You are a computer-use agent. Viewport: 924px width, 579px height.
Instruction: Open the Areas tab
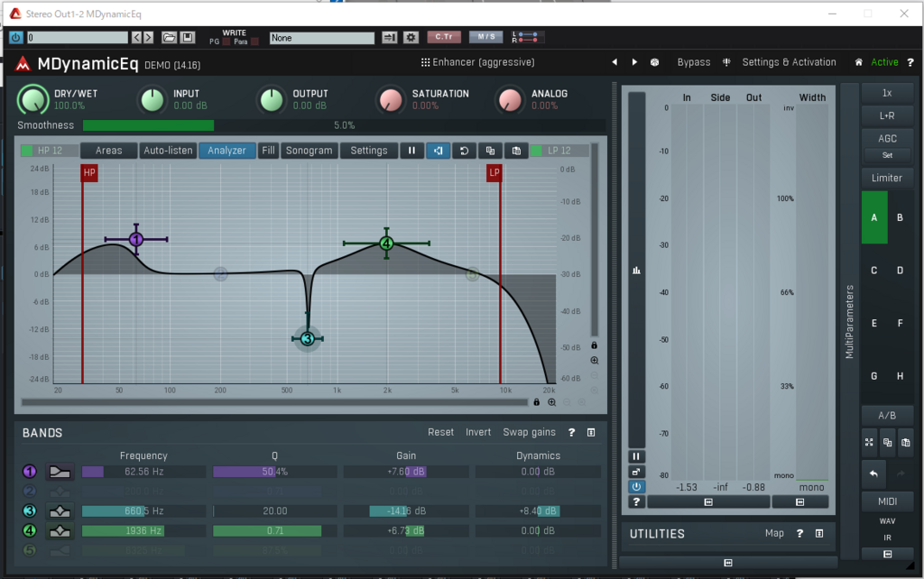click(x=109, y=151)
